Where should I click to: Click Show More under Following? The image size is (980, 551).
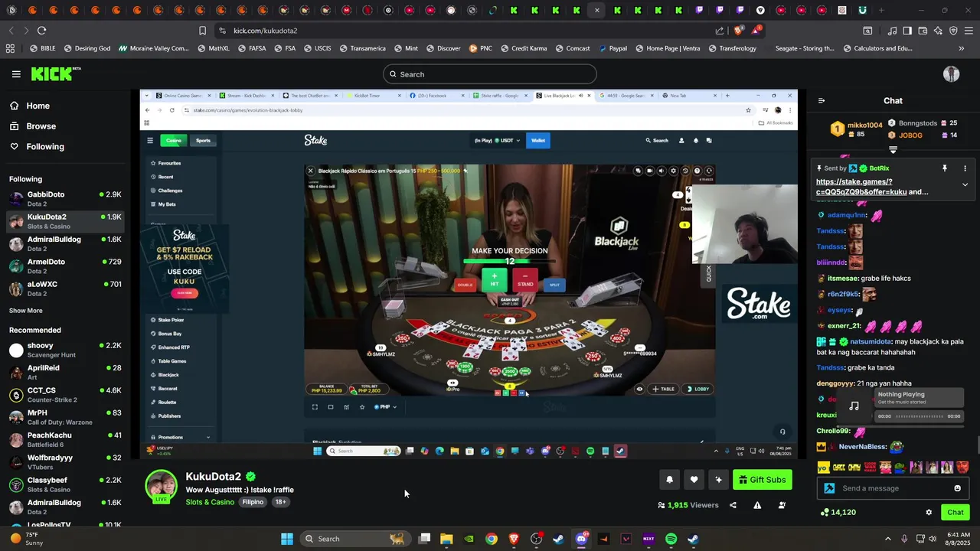[x=26, y=311]
